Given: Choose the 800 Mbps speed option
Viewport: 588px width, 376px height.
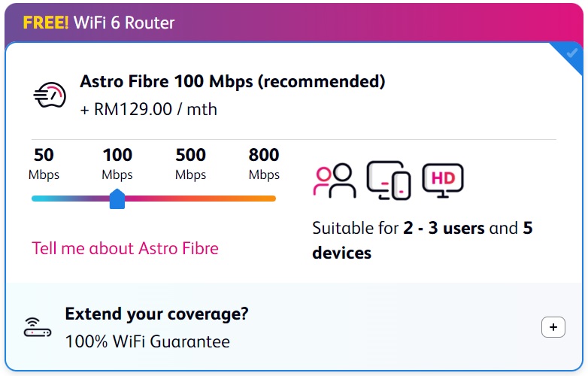Looking at the screenshot, I should point(264,164).
